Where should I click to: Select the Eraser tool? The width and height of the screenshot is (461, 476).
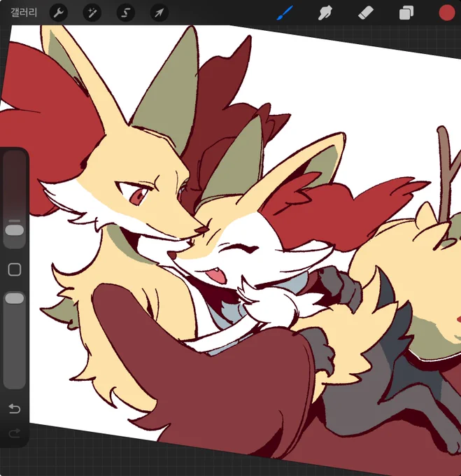366,13
